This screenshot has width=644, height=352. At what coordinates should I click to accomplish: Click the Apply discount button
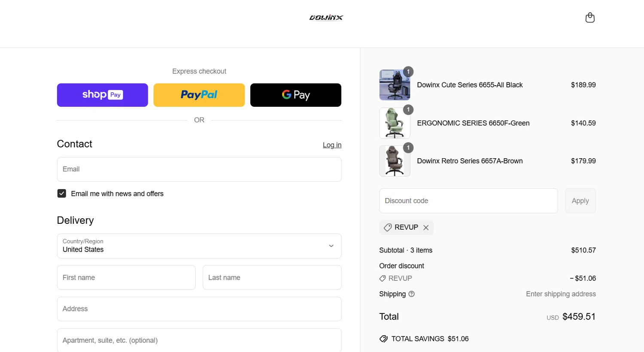click(580, 201)
